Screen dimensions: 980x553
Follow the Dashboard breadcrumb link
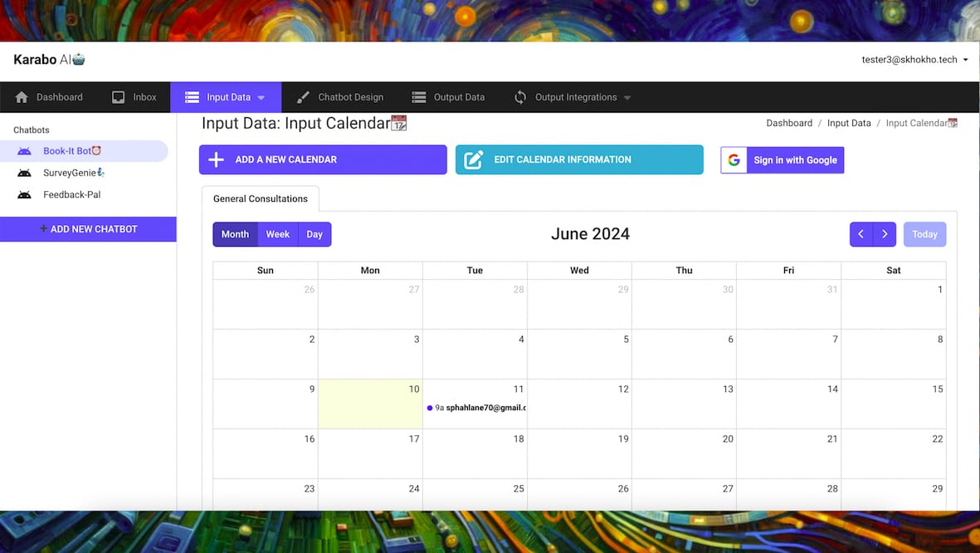click(789, 123)
